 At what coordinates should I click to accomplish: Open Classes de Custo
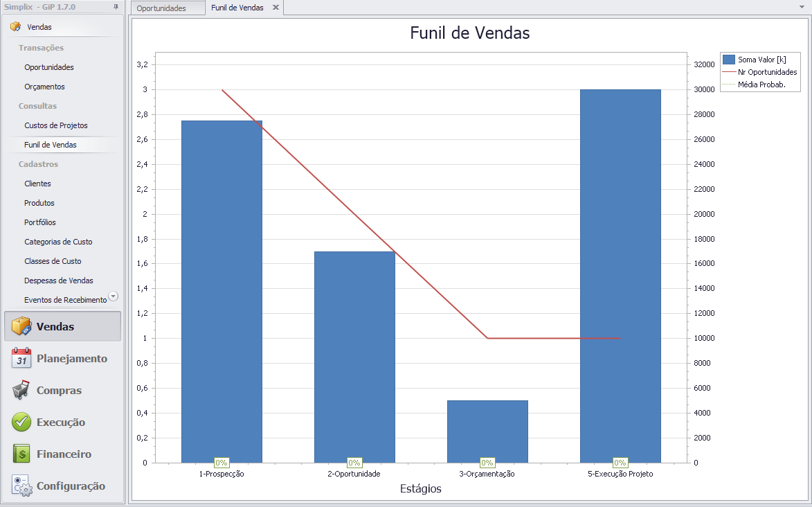[53, 260]
